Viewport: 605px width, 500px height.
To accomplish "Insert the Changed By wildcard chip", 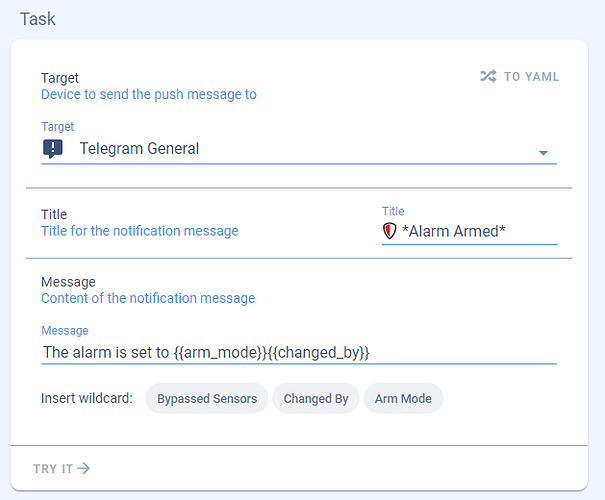I will click(316, 398).
